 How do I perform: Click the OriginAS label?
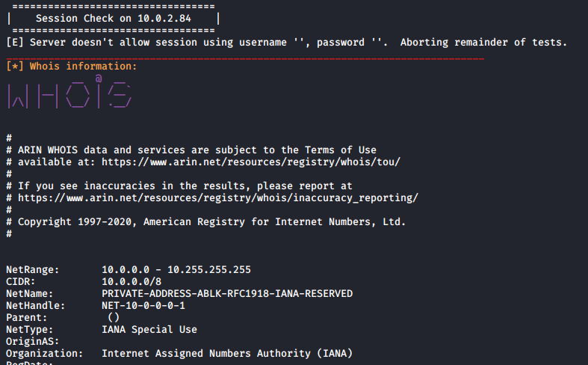(x=33, y=342)
